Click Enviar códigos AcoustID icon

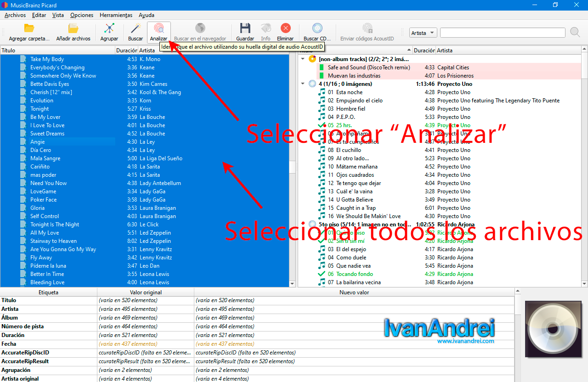367,28
